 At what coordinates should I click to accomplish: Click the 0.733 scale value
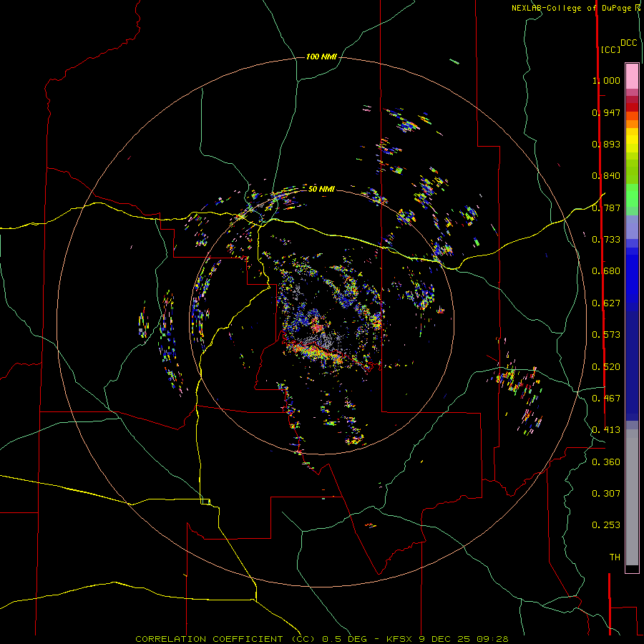[606, 240]
